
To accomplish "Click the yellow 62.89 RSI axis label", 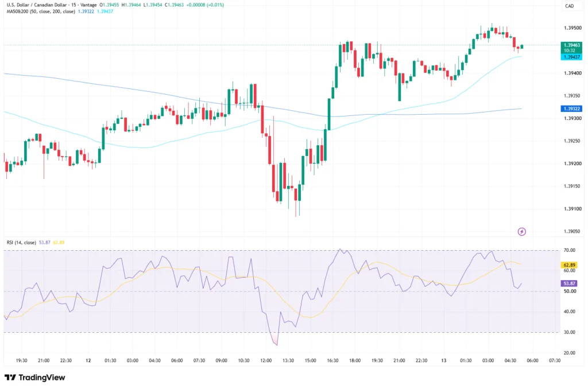I will pos(569,265).
